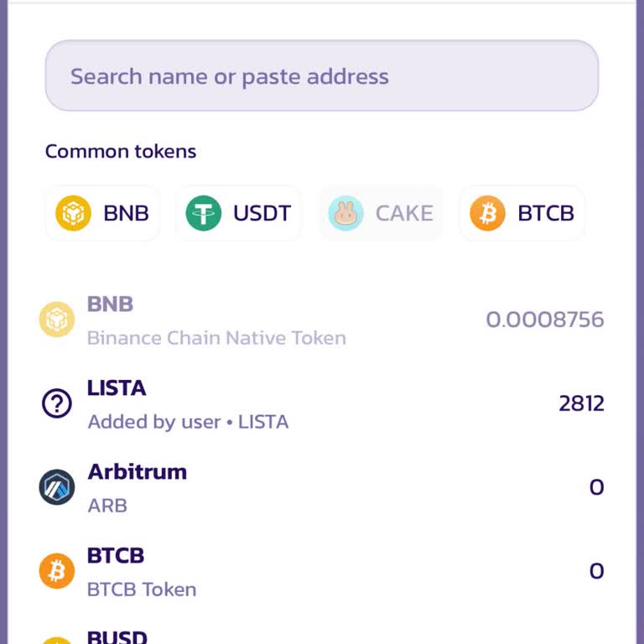Focus the search name or paste address field
The image size is (644, 644).
pos(322,76)
